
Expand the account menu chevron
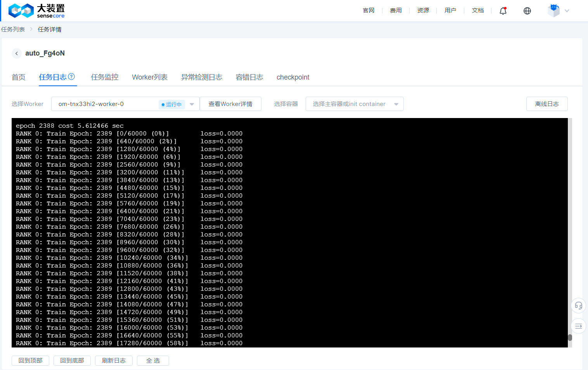567,11
